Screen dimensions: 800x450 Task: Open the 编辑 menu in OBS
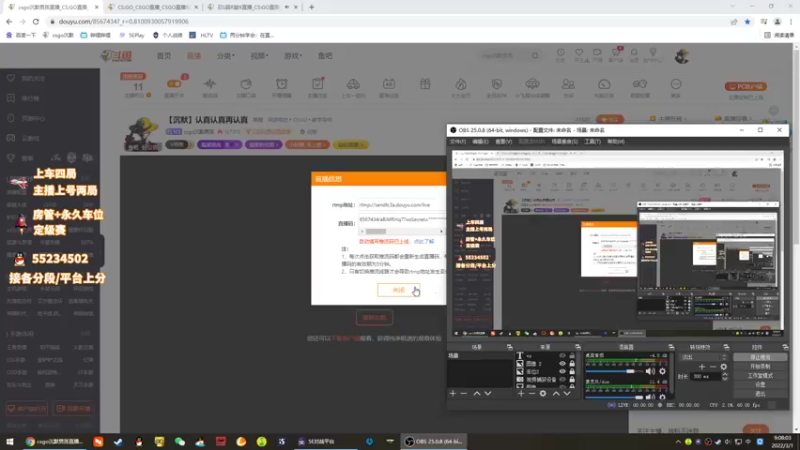[480, 141]
